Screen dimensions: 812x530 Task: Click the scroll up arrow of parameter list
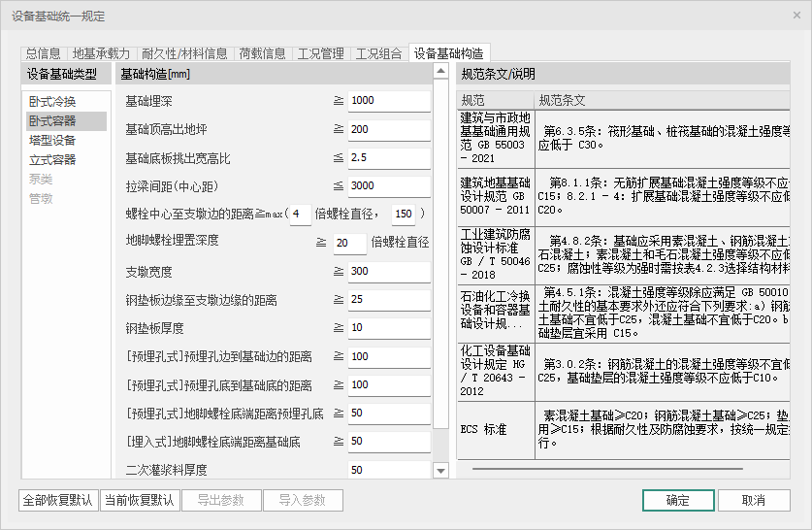[x=440, y=71]
